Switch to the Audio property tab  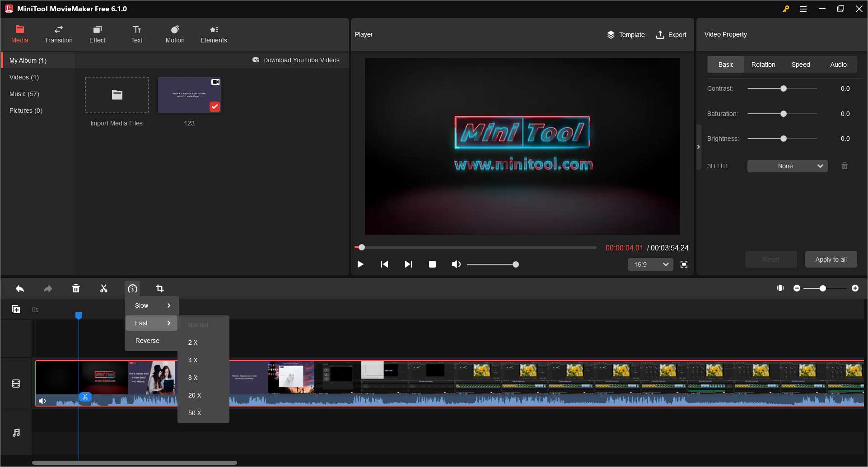point(838,65)
